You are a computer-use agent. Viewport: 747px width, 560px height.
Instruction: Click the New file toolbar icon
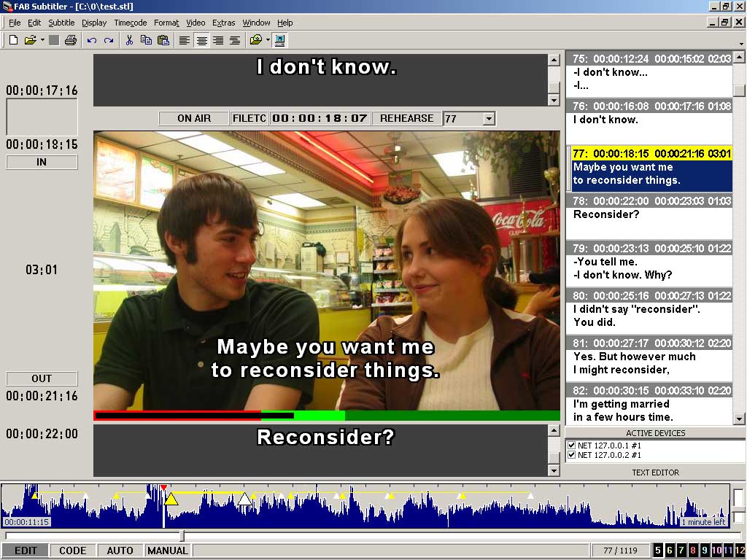(x=13, y=40)
